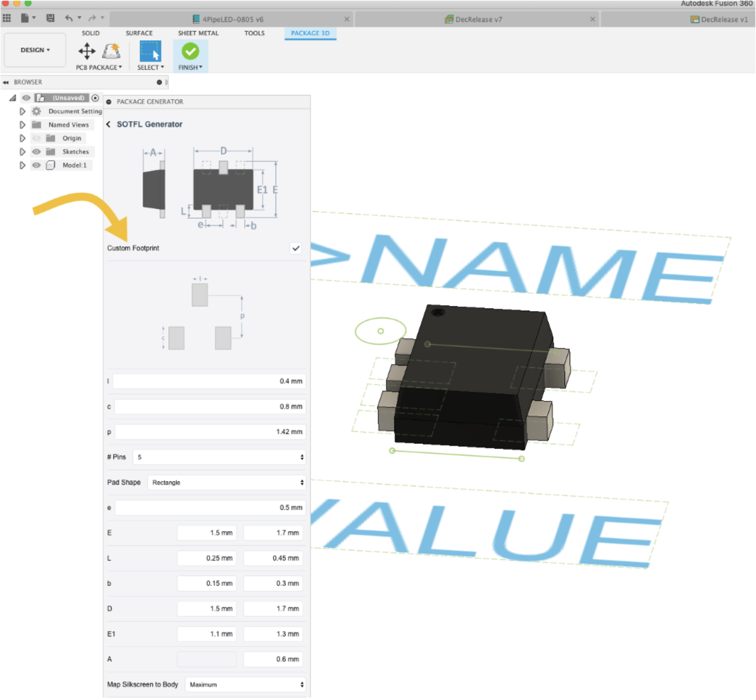
Task: Open the PCB Package menu
Action: pyautogui.click(x=99, y=68)
